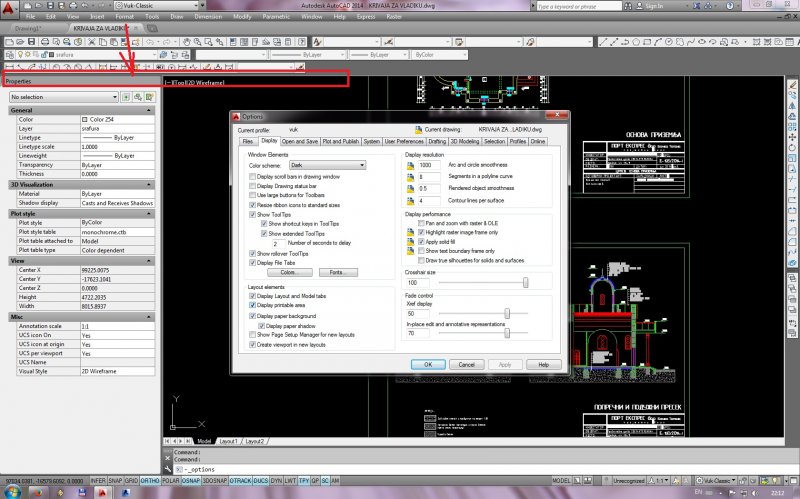Click the Colors... button
Image resolution: width=800 pixels, height=499 pixels.
point(290,272)
